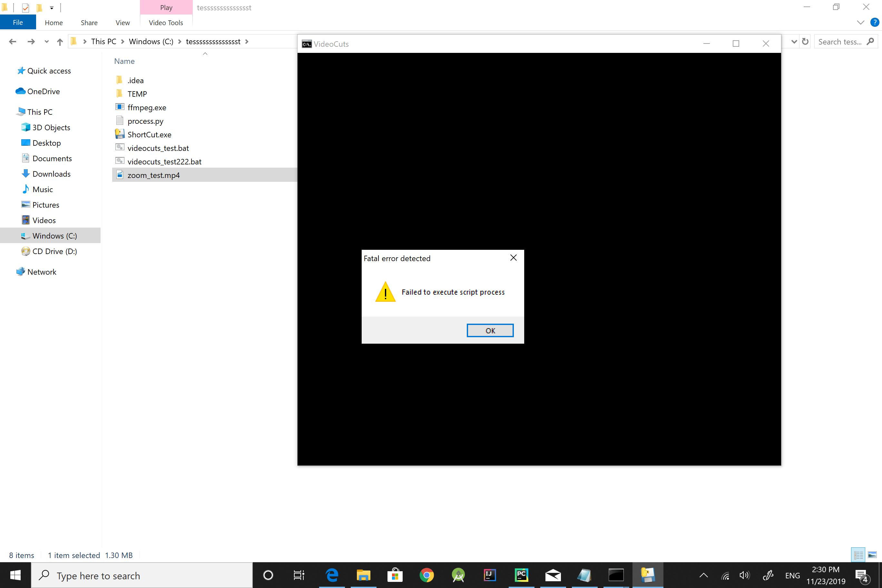Click the refresh icon in the address bar
Image resolution: width=882 pixels, height=588 pixels.
(x=805, y=41)
